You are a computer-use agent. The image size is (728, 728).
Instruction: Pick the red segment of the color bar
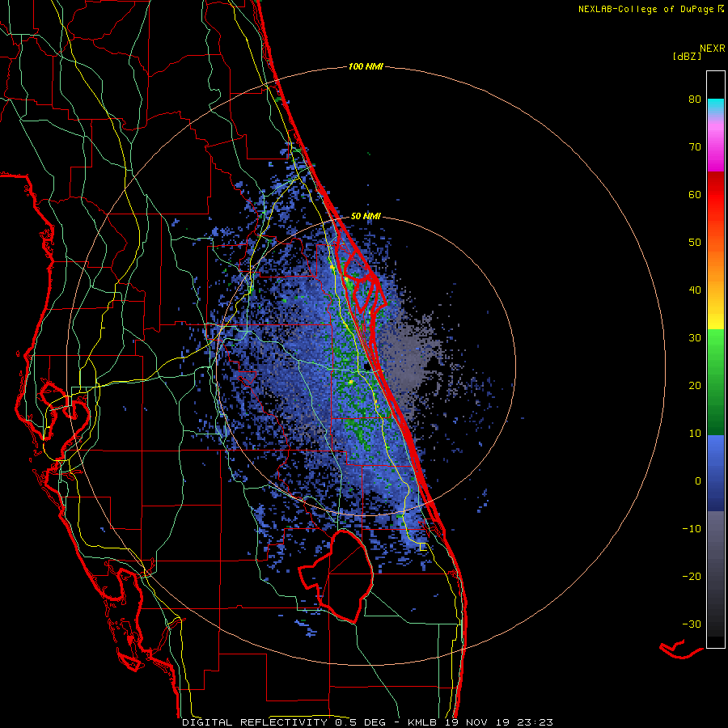pyautogui.click(x=716, y=195)
